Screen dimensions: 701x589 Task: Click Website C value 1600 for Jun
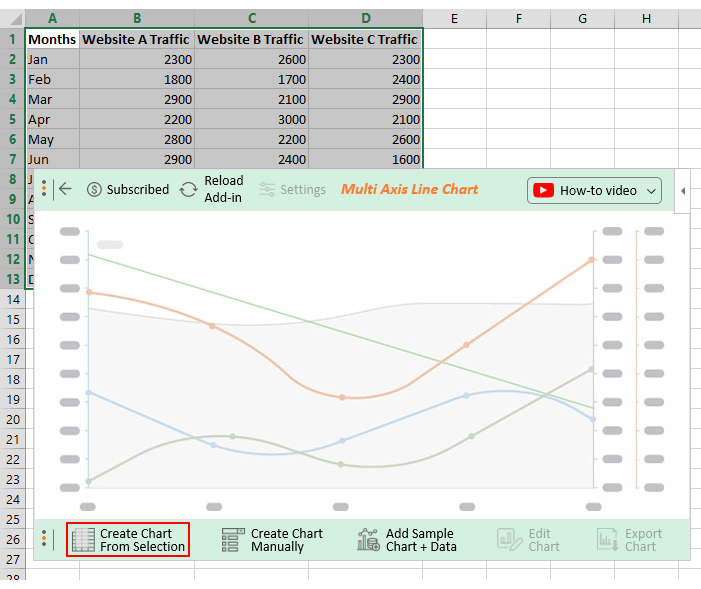(x=366, y=159)
